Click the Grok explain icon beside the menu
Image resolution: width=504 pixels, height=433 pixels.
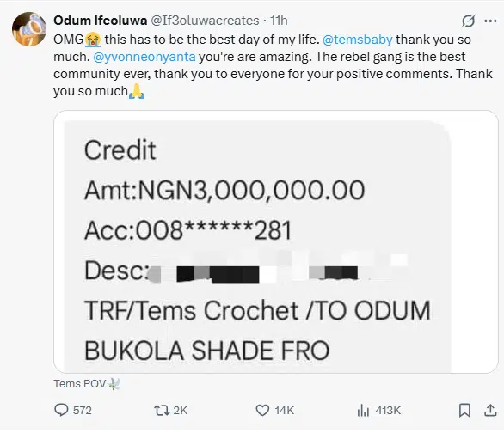tap(468, 21)
